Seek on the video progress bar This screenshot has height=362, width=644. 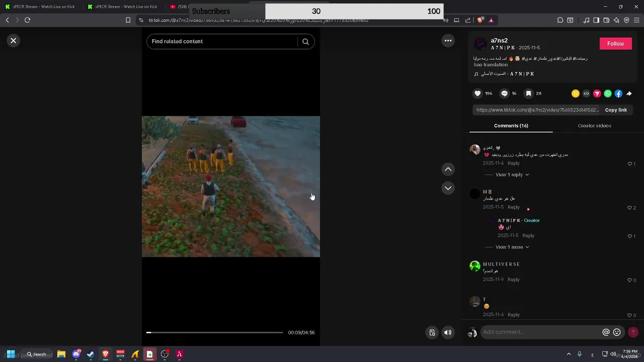(x=215, y=332)
